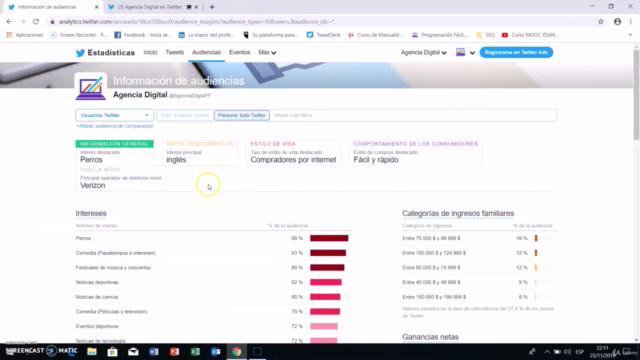Launch Excel from the taskbar
640x360 pixels.
click(195, 351)
